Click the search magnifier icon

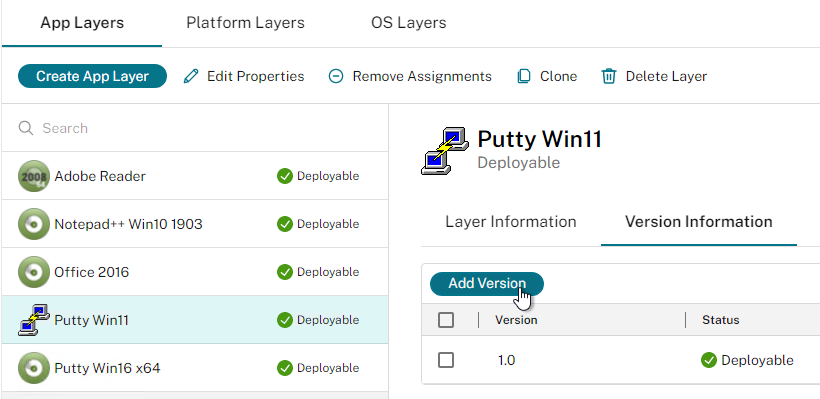coord(26,128)
